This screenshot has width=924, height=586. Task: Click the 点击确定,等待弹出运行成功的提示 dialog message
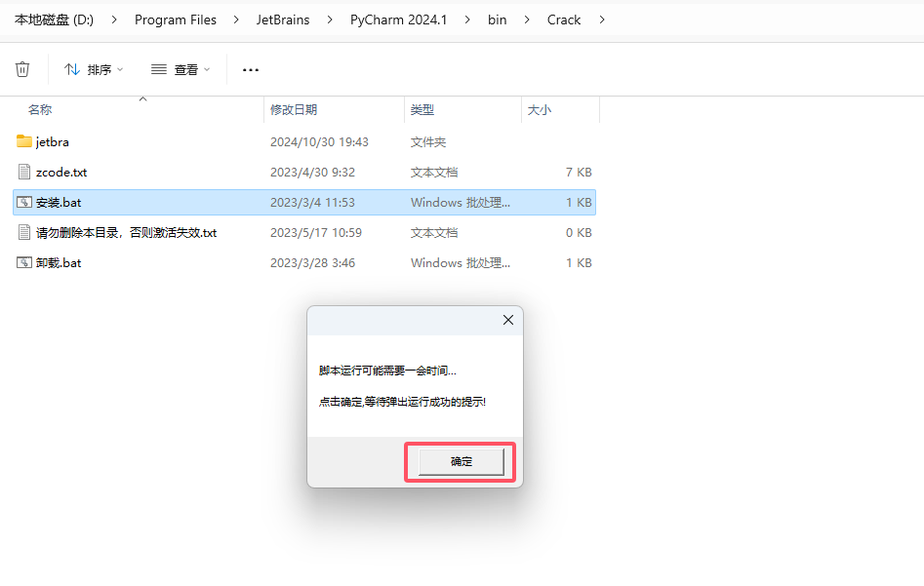[402, 402]
